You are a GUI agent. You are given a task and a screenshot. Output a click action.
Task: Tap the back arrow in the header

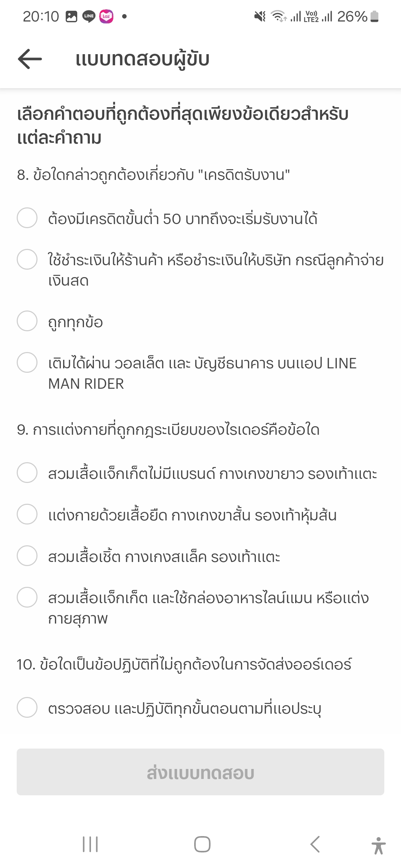click(x=30, y=59)
